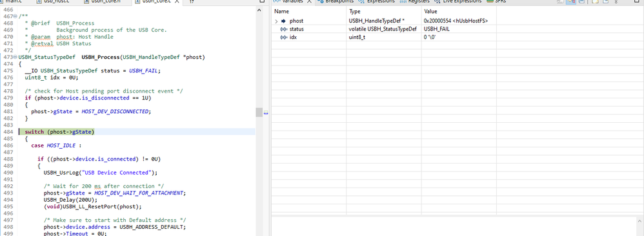Open the SFRs view tab
Screen dimensions: 644x236
tap(496, 2)
